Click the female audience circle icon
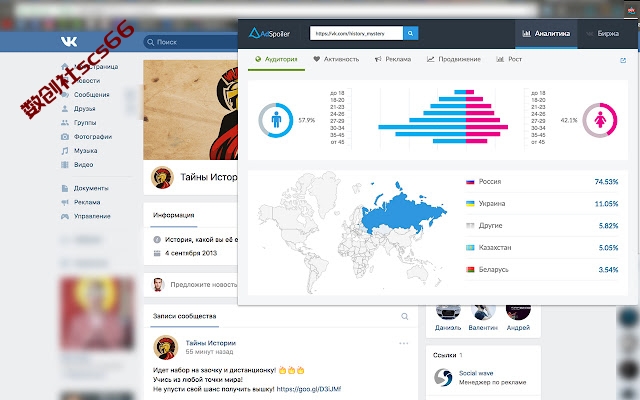 tap(600, 120)
